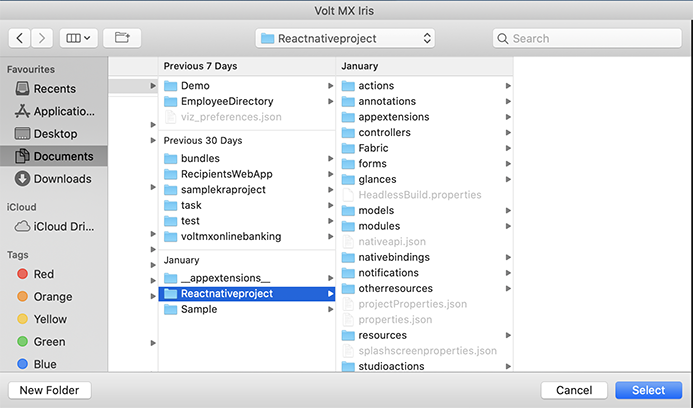The height and width of the screenshot is (408, 693).
Task: Open Recents in the sidebar
Action: (x=54, y=88)
